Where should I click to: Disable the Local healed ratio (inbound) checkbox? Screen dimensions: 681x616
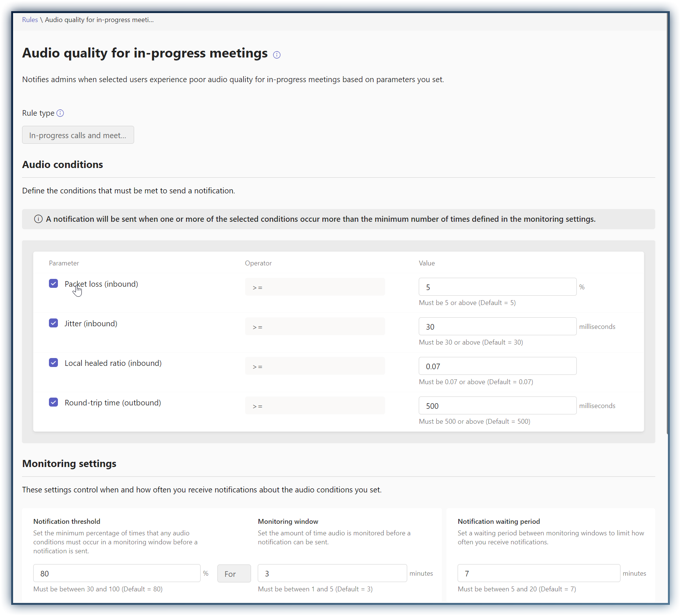pyautogui.click(x=53, y=363)
